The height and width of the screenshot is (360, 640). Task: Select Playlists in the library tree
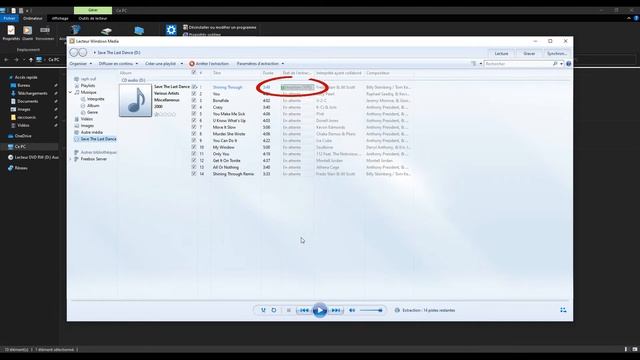tap(88, 86)
